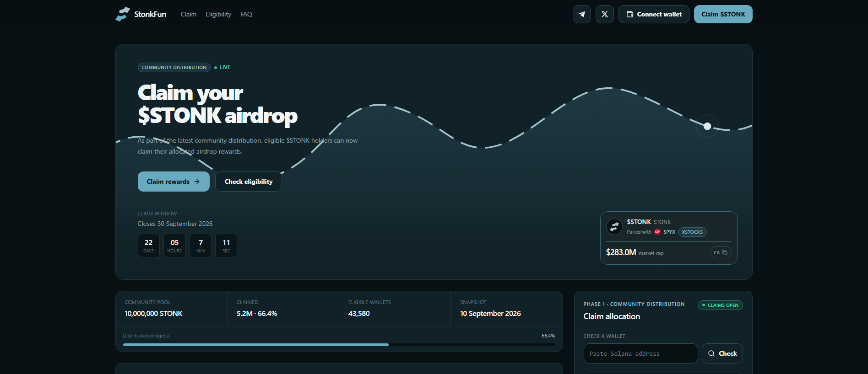
Task: Click the 22 DAYS countdown box
Action: [x=149, y=246]
